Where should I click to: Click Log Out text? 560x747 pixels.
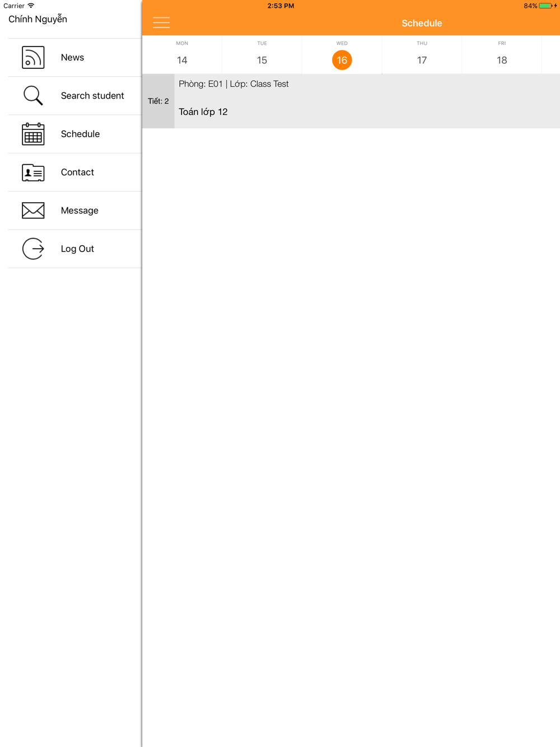click(x=77, y=249)
